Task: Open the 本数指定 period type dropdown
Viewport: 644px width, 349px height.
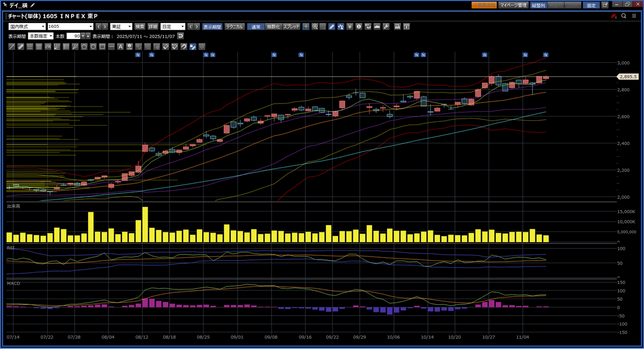Action: pos(41,36)
